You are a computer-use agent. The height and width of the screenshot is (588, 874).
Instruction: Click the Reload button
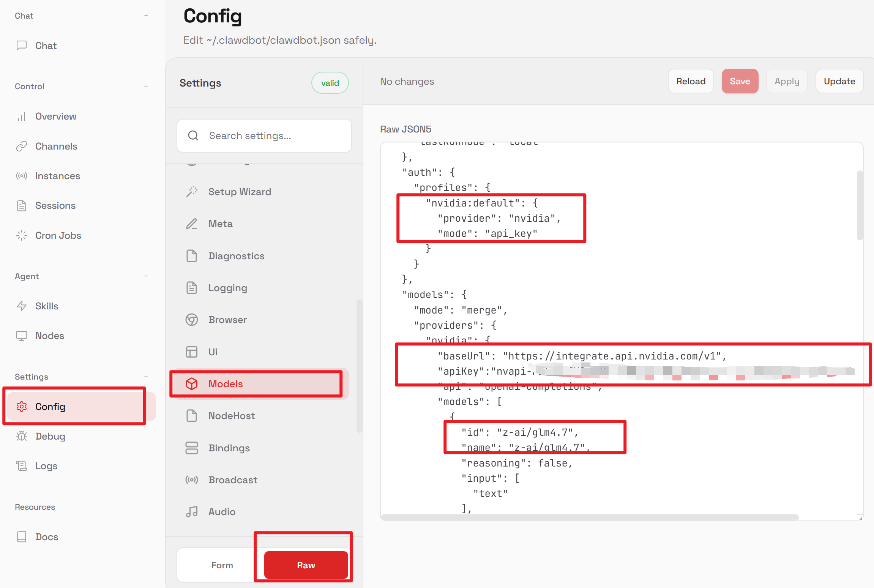tap(691, 81)
